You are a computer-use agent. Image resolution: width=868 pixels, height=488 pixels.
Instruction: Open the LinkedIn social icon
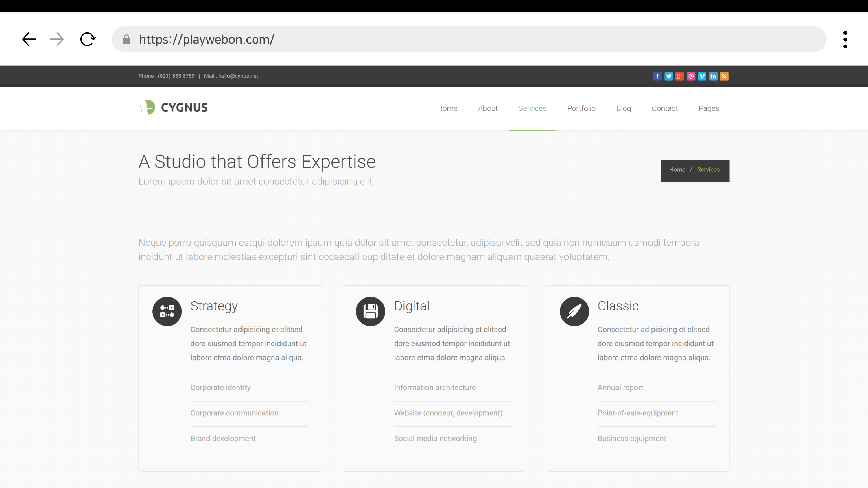click(713, 76)
